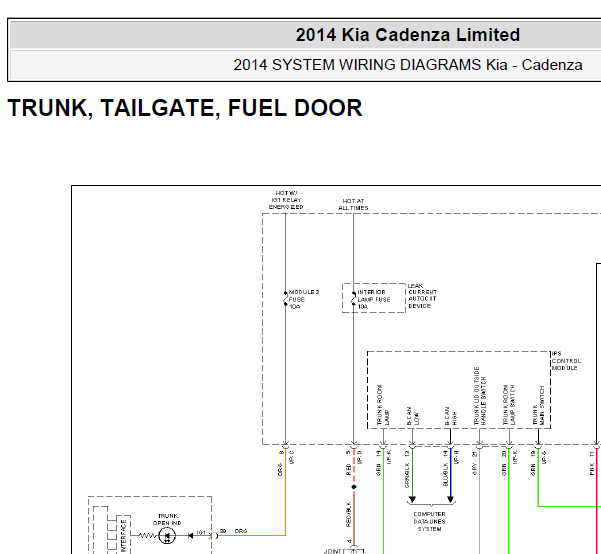The width and height of the screenshot is (601, 554).
Task: Click the 'Leak Current Autocut Device' label
Action: pyautogui.click(x=422, y=296)
